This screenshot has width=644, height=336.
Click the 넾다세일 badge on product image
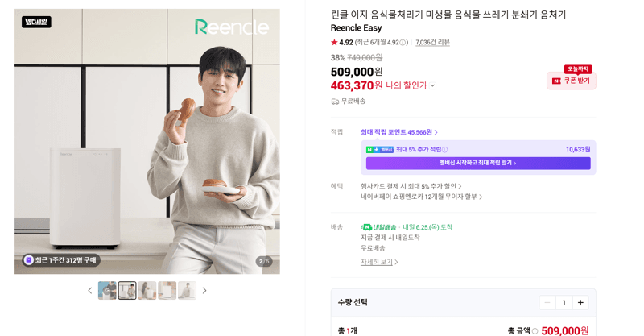coord(36,22)
